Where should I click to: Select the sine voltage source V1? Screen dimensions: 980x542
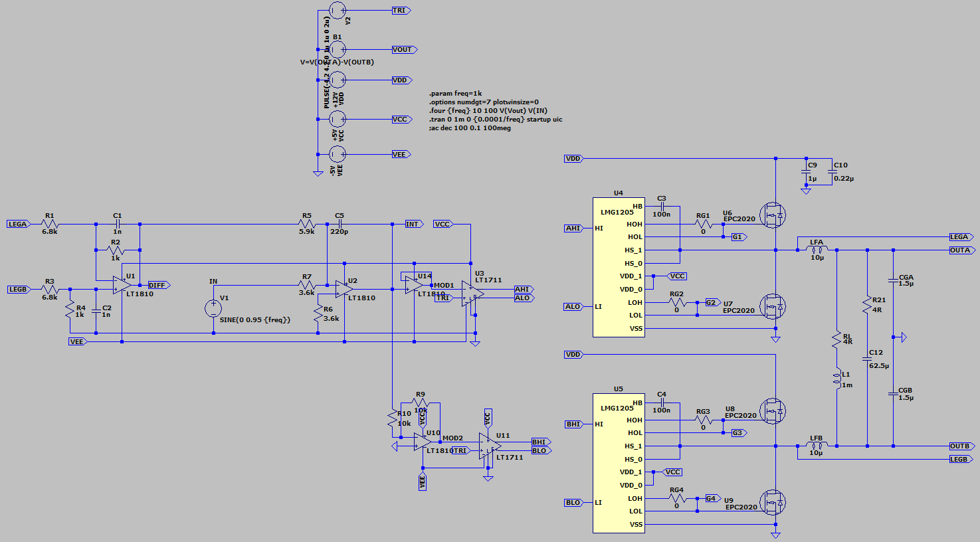coord(213,307)
